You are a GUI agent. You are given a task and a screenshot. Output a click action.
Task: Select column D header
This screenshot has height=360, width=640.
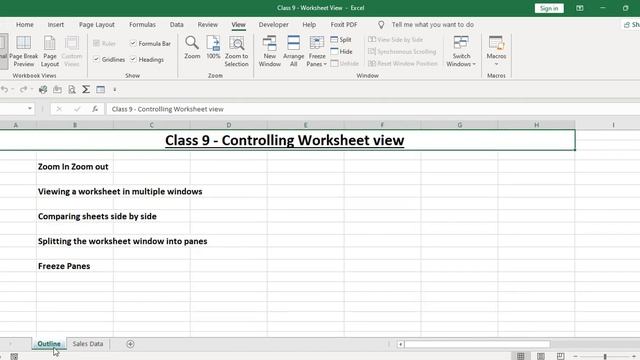tap(229, 125)
